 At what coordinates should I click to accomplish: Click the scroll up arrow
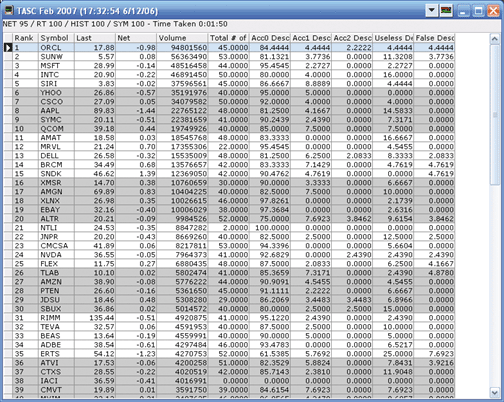(x=495, y=39)
